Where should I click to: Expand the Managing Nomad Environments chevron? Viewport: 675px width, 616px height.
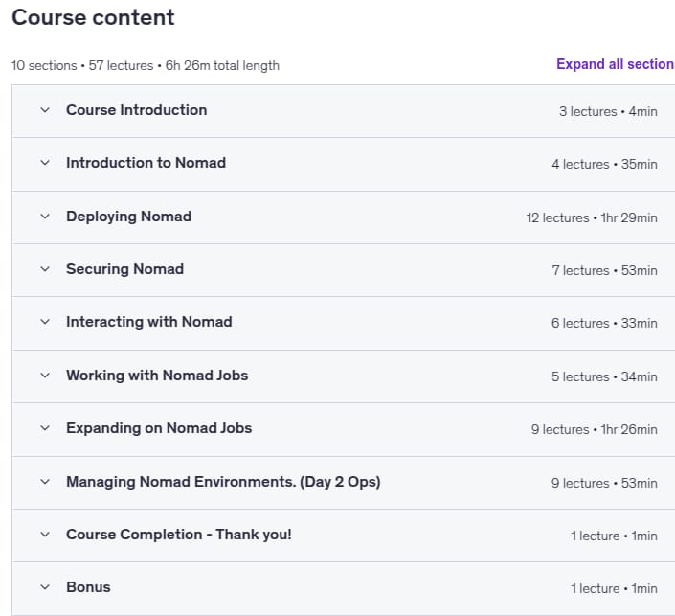pos(45,482)
